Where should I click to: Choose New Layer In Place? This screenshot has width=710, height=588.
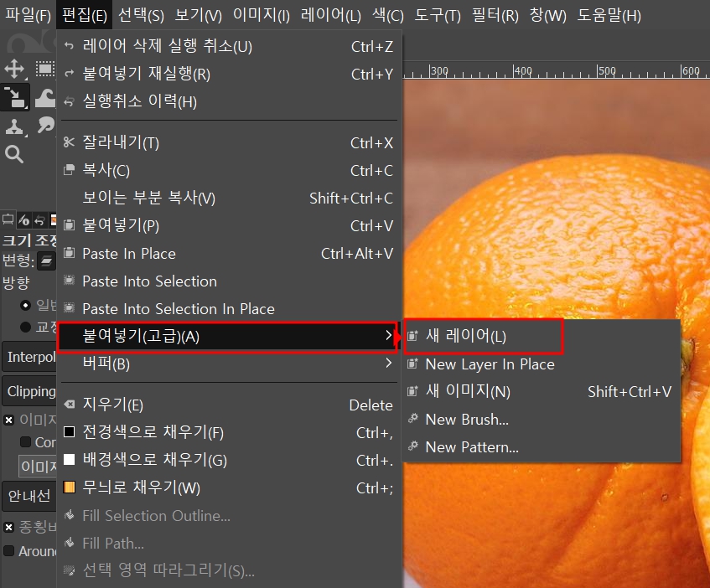(542, 364)
